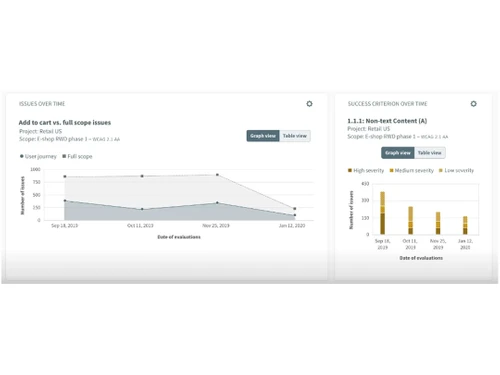The height and width of the screenshot is (375, 500).
Task: Click 'Date of evaluations' label under the line chart
Action: [179, 237]
